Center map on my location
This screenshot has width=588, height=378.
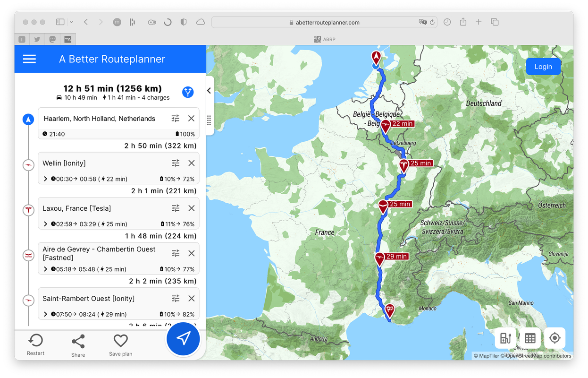coord(554,338)
